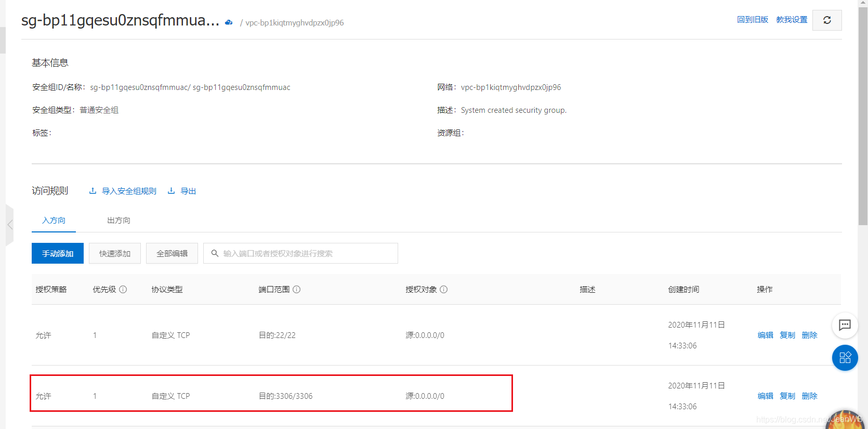The width and height of the screenshot is (868, 429).
Task: Click the security group title sg-bp11gqesu0znsqfmmua...
Action: pyautogui.click(x=120, y=20)
